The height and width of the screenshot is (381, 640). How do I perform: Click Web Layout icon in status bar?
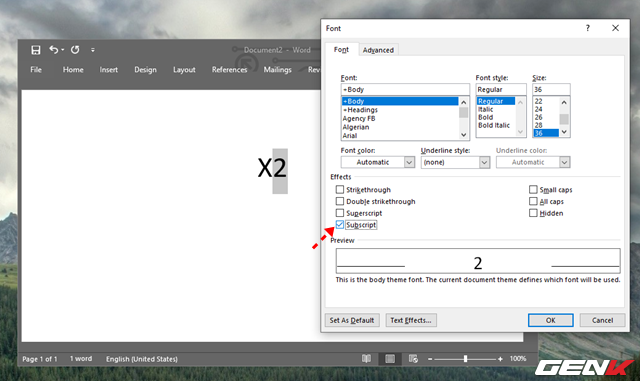click(413, 359)
